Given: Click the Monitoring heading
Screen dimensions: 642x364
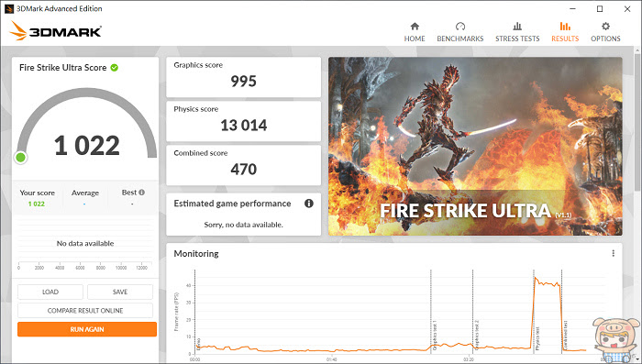Looking at the screenshot, I should pyautogui.click(x=196, y=253).
